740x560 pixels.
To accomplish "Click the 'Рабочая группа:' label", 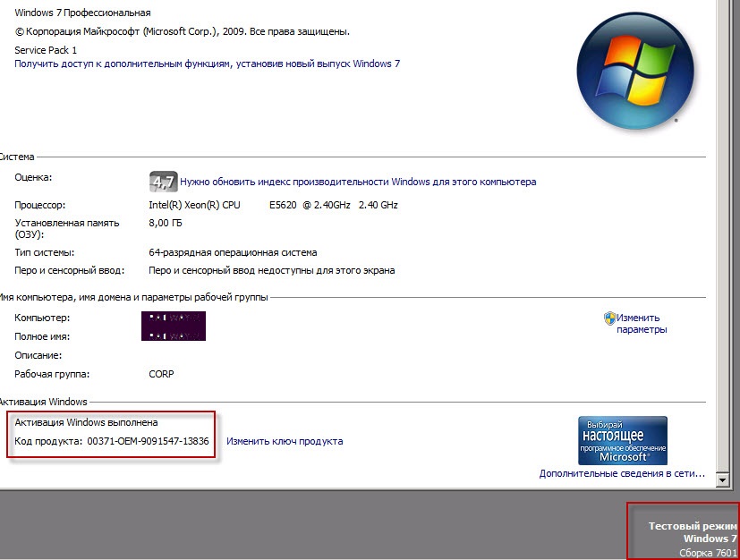I will (52, 374).
